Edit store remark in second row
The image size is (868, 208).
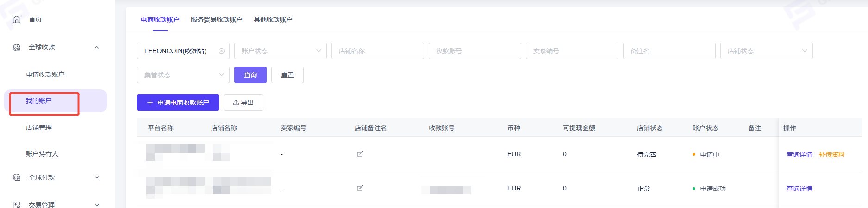[x=360, y=188]
